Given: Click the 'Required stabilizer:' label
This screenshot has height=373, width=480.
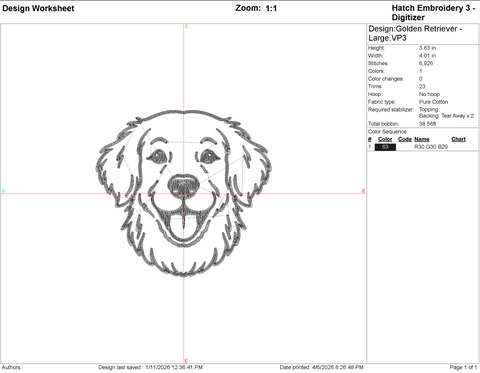Looking at the screenshot, I should pos(391,109).
